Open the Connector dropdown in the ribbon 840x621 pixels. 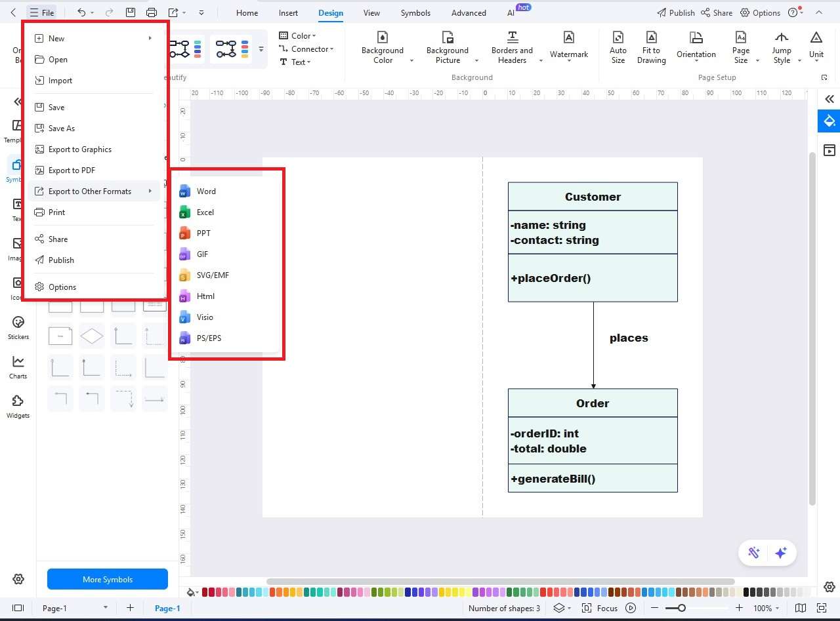pos(306,49)
